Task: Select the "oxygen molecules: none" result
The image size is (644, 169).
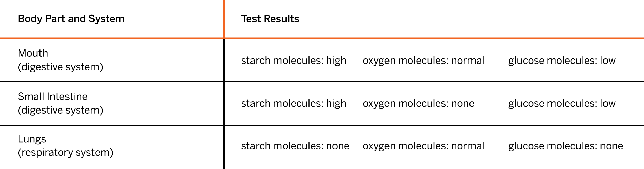Action: point(419,103)
